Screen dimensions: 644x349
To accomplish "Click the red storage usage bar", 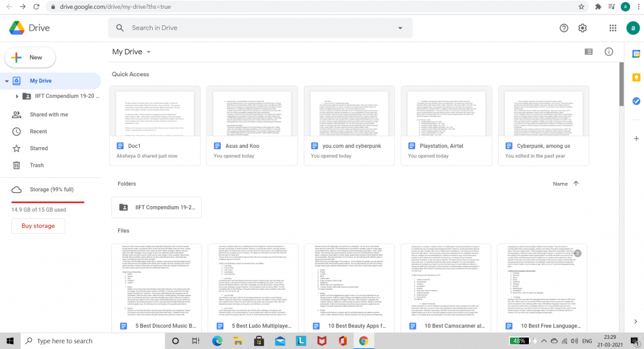I will click(x=48, y=202).
